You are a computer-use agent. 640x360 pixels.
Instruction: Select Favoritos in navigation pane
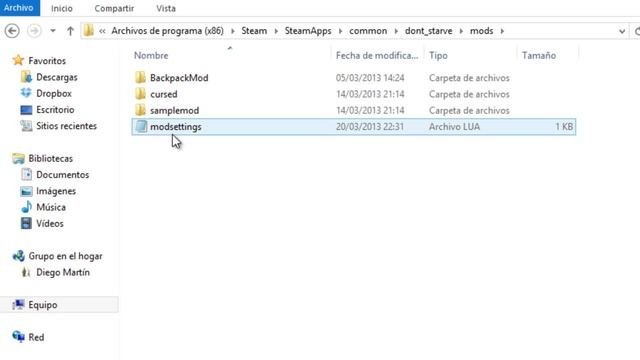click(x=47, y=61)
